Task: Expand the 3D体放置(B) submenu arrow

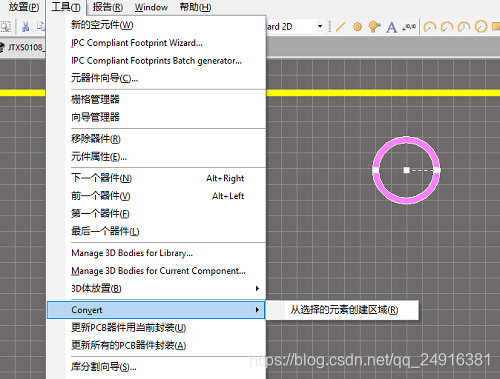Action: (x=257, y=288)
